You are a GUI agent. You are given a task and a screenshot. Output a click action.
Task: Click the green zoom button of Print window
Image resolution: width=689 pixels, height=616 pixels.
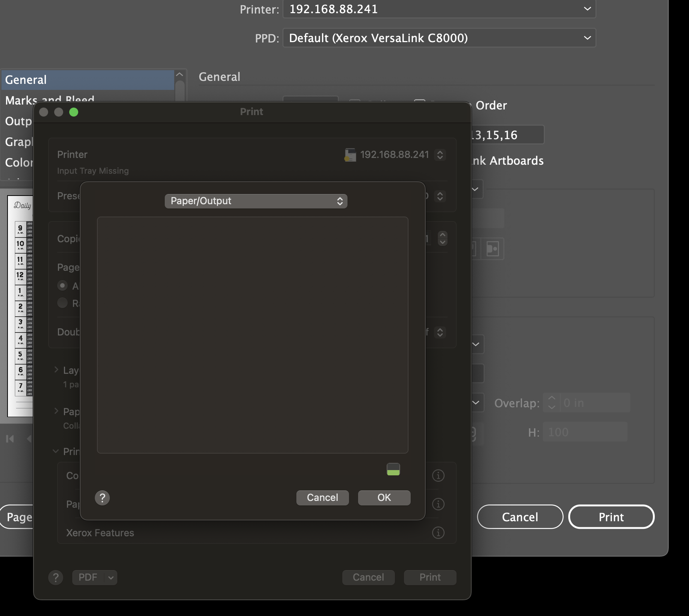click(x=74, y=112)
